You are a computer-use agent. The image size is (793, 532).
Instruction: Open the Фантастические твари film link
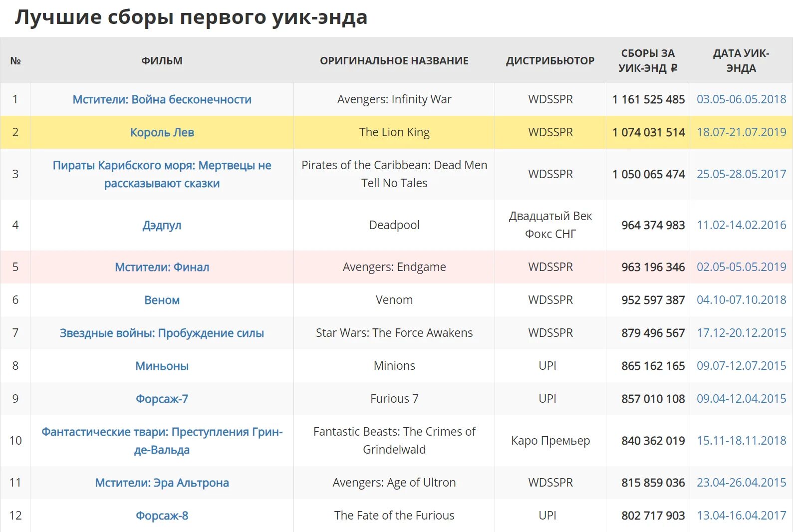(162, 441)
